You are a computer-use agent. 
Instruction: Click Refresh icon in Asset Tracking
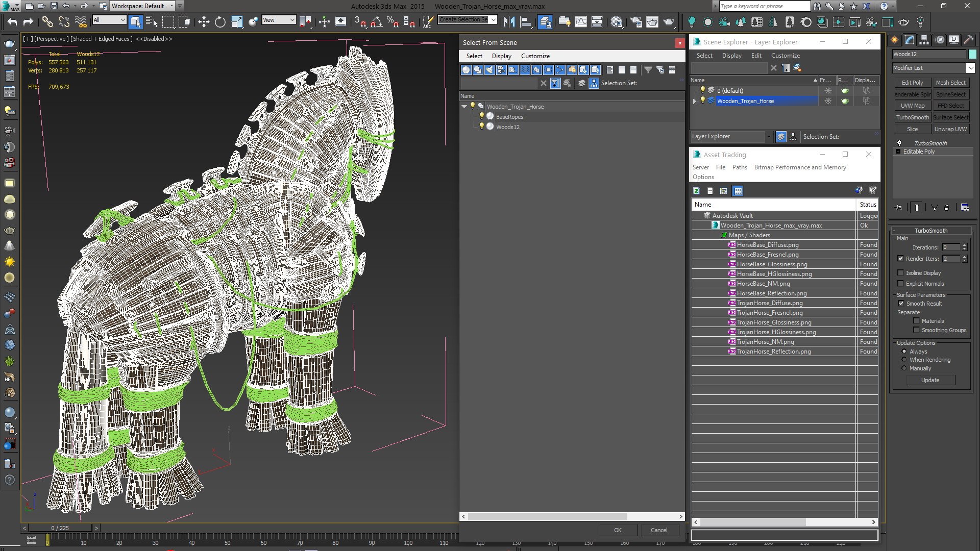[x=696, y=191]
